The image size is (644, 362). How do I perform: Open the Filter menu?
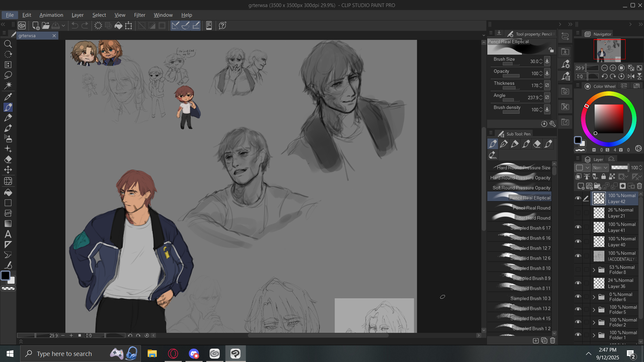[139, 15]
